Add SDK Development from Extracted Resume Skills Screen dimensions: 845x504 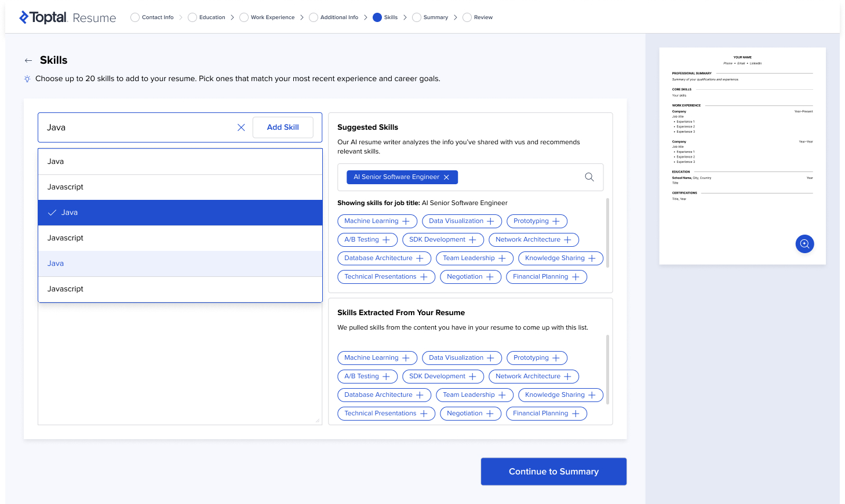point(443,377)
